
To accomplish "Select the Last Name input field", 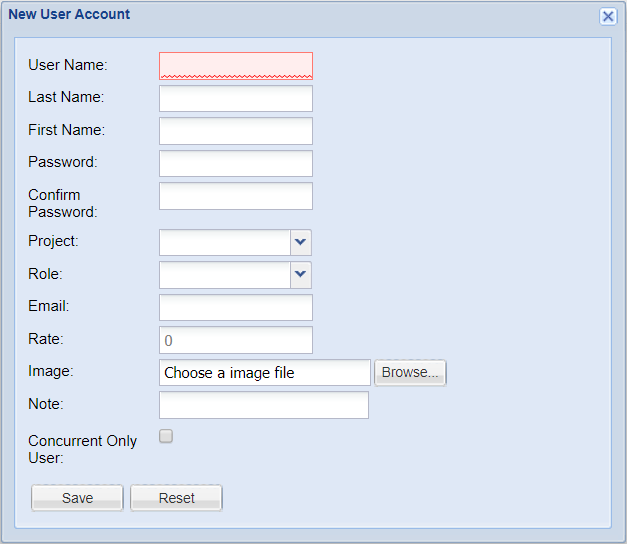I will 236,98.
